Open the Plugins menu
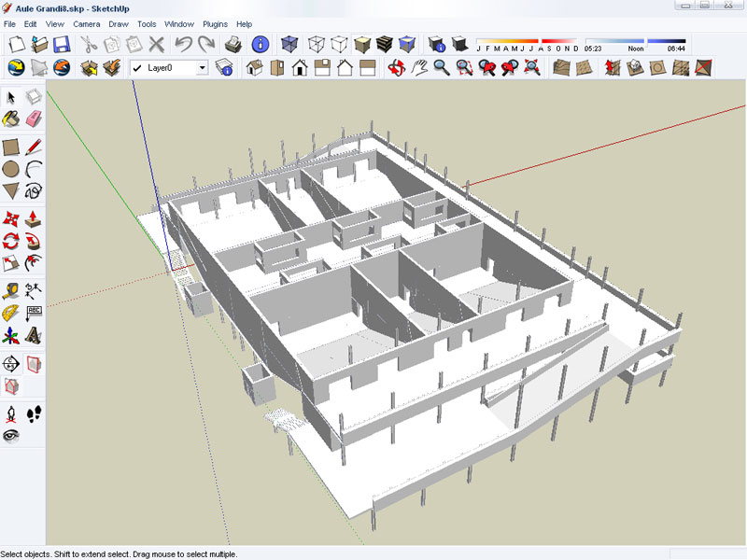Image resolution: width=747 pixels, height=560 pixels. coord(215,23)
